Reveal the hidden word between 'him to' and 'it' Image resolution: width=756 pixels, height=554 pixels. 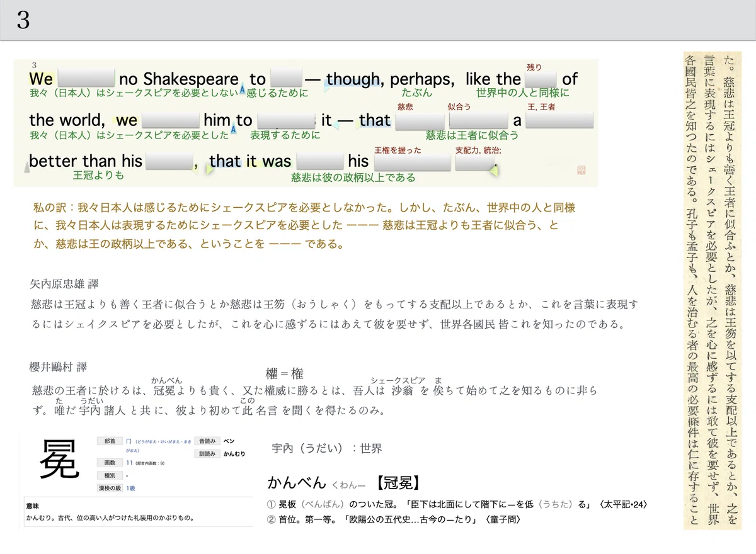(286, 120)
